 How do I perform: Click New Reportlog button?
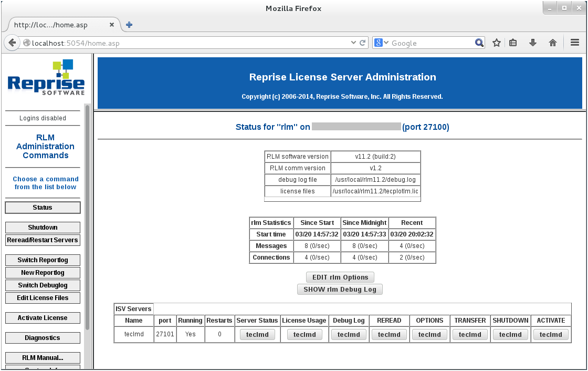tap(43, 273)
